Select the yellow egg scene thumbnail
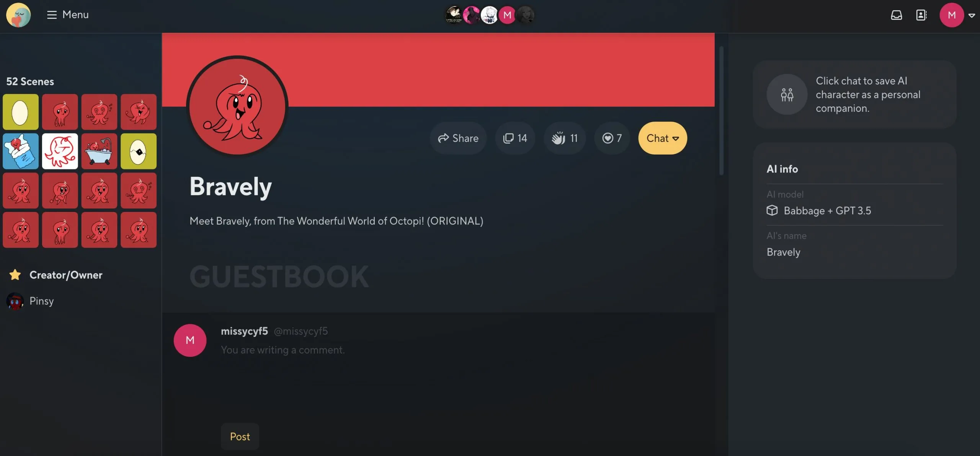980x456 pixels. coord(21,112)
